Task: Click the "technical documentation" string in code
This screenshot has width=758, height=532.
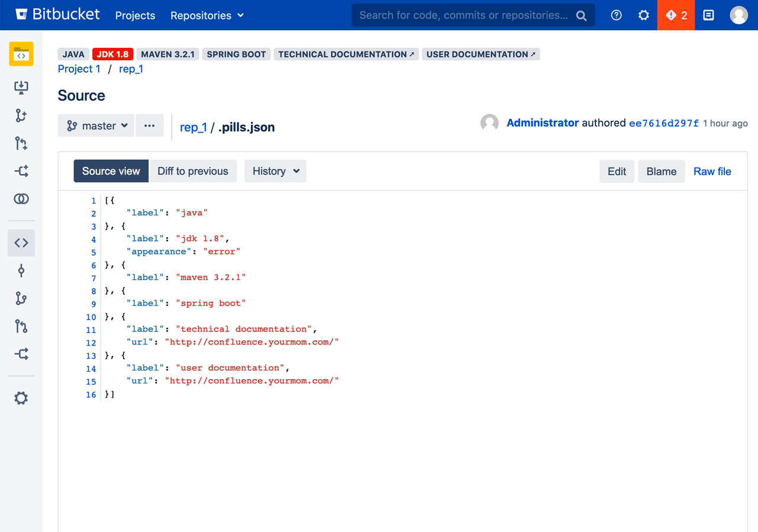Action: [x=244, y=329]
